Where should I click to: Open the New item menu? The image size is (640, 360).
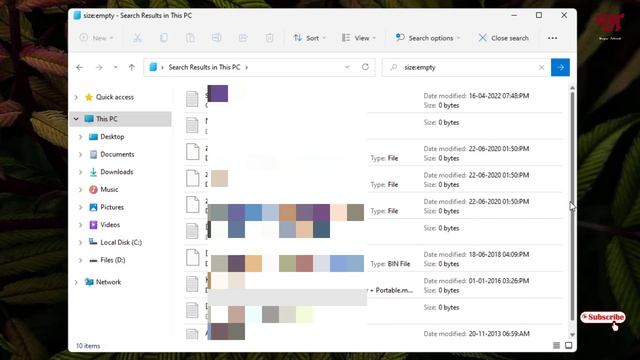point(97,38)
